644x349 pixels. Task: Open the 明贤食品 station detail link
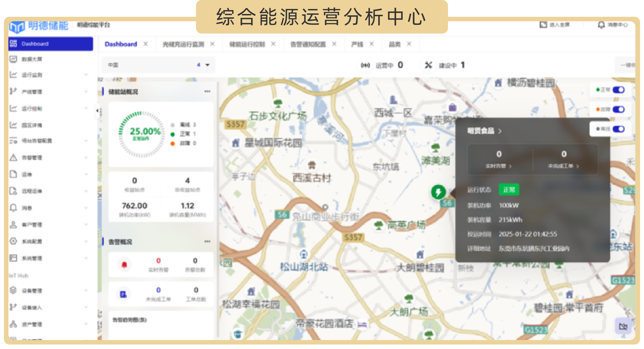484,131
